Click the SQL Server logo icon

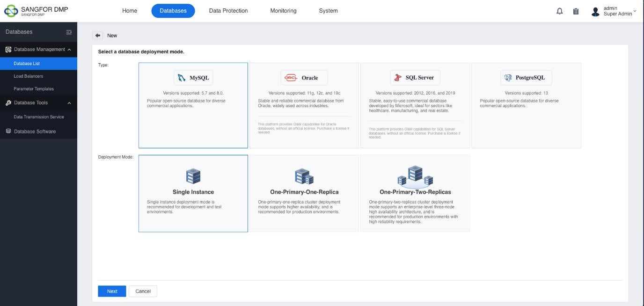click(x=398, y=78)
